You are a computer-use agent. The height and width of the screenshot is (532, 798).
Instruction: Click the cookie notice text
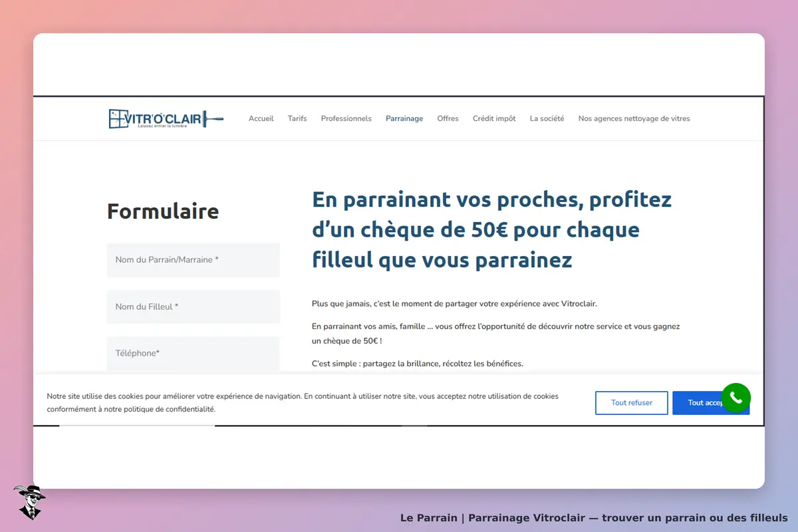click(x=303, y=402)
